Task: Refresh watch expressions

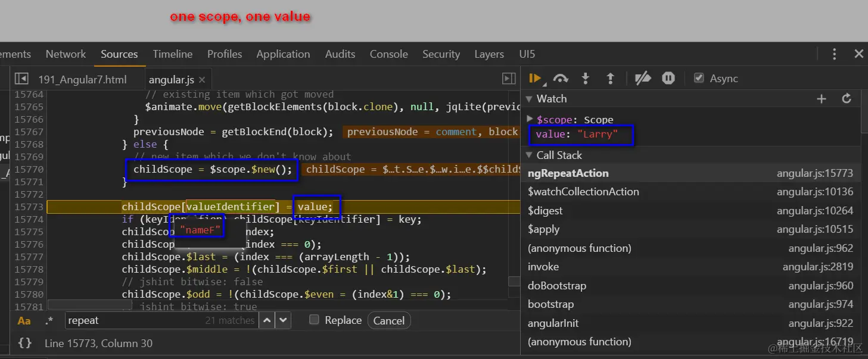Action: [847, 99]
